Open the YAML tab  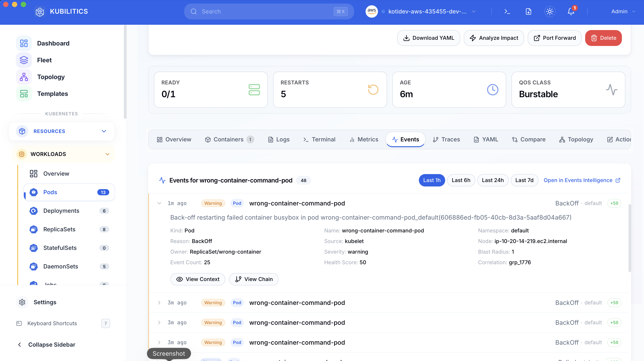[x=486, y=139]
